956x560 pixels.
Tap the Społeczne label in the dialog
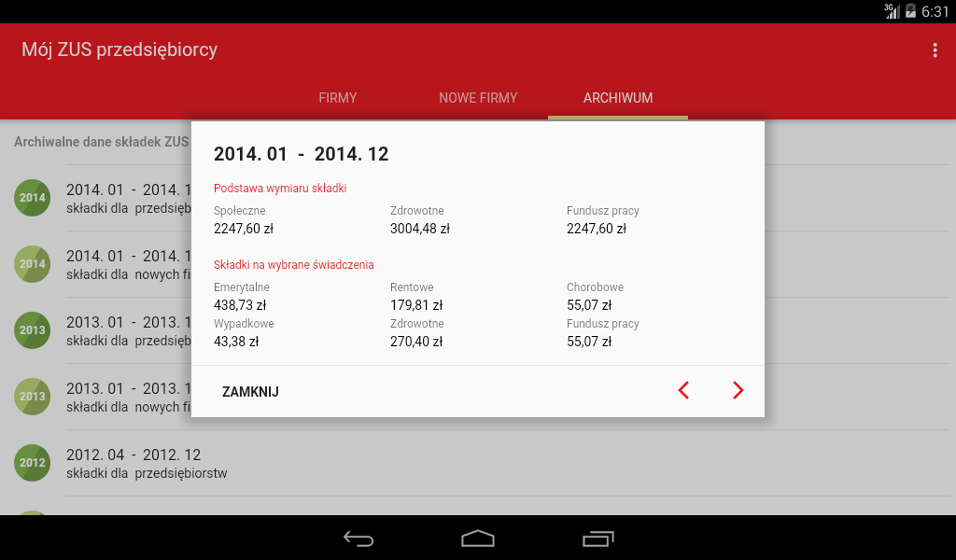point(240,211)
